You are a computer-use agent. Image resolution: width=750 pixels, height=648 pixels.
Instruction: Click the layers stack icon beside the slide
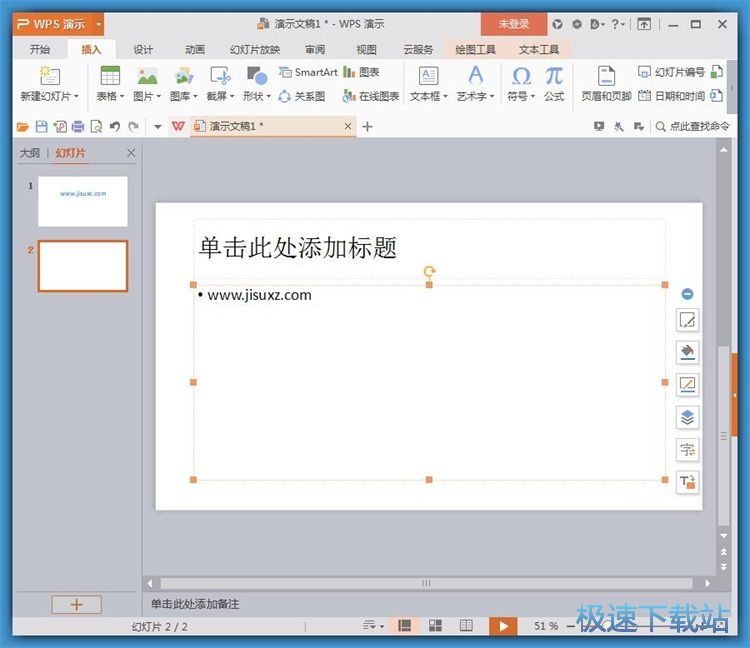pos(687,417)
